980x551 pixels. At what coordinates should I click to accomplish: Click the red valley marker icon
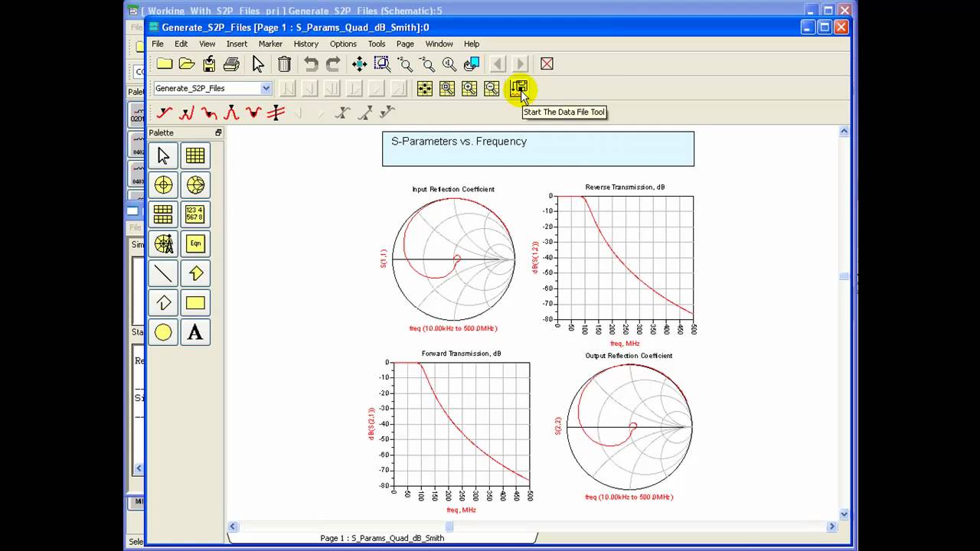point(253,113)
